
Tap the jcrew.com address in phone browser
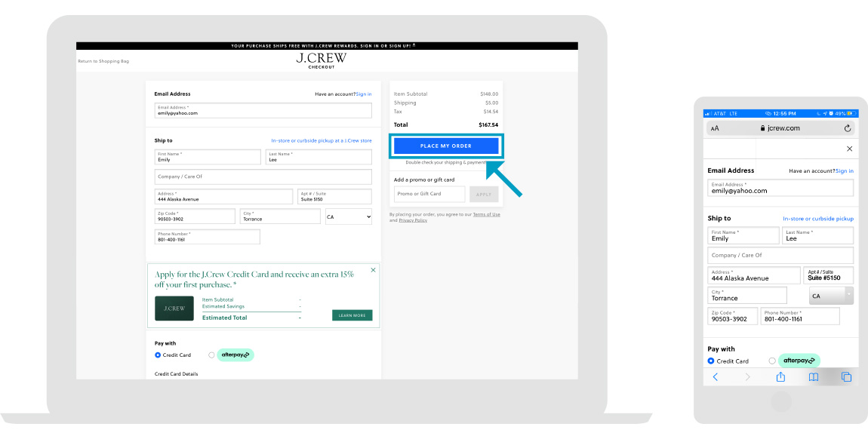[780, 128]
